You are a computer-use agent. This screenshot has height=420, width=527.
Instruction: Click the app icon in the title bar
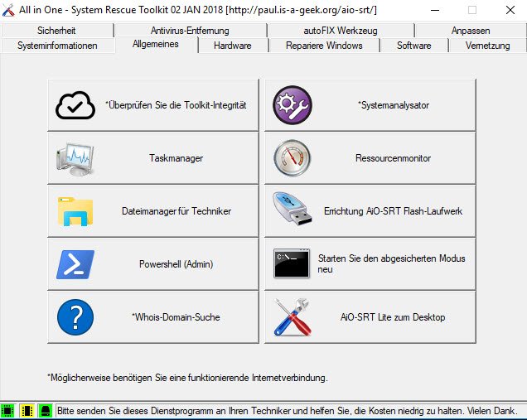click(x=8, y=10)
